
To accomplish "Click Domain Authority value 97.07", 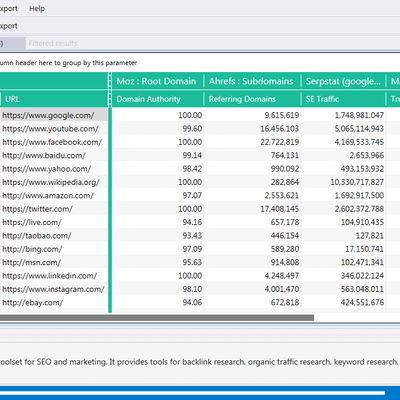I will click(192, 195).
